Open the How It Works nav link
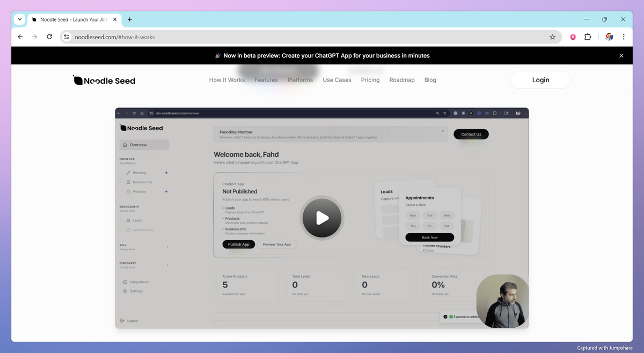This screenshot has height=353, width=644. [227, 80]
